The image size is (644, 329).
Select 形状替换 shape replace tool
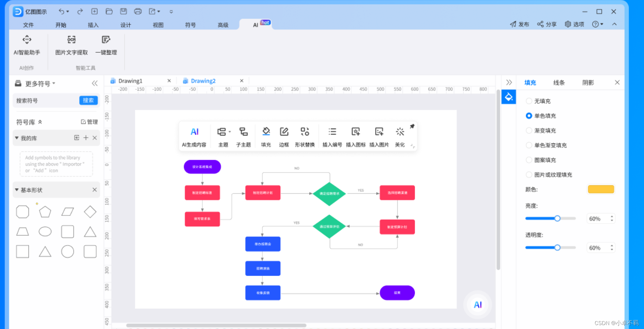305,137
